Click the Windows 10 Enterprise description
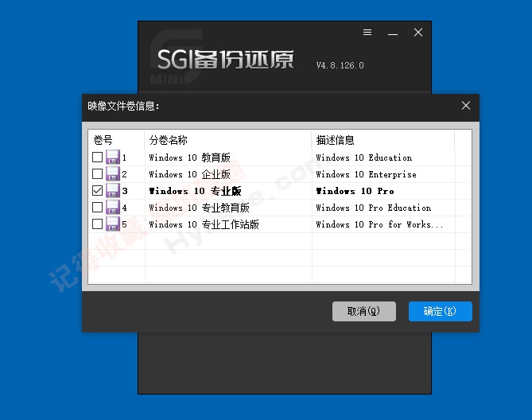 click(366, 174)
